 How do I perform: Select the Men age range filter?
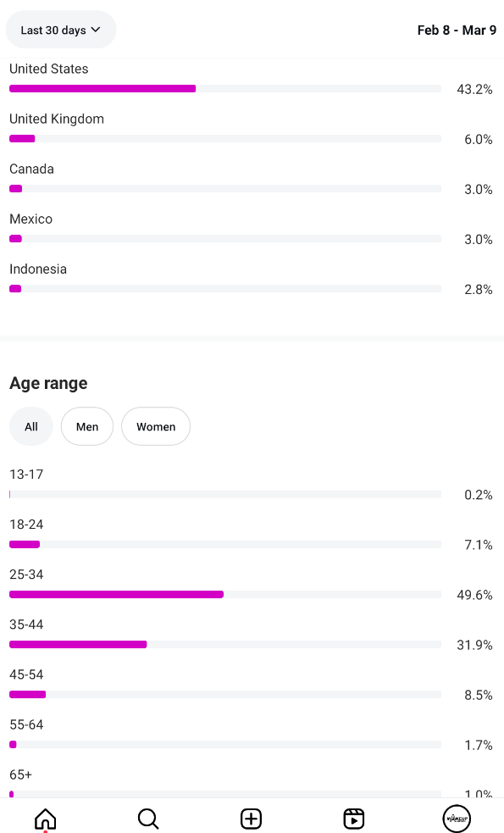87,426
